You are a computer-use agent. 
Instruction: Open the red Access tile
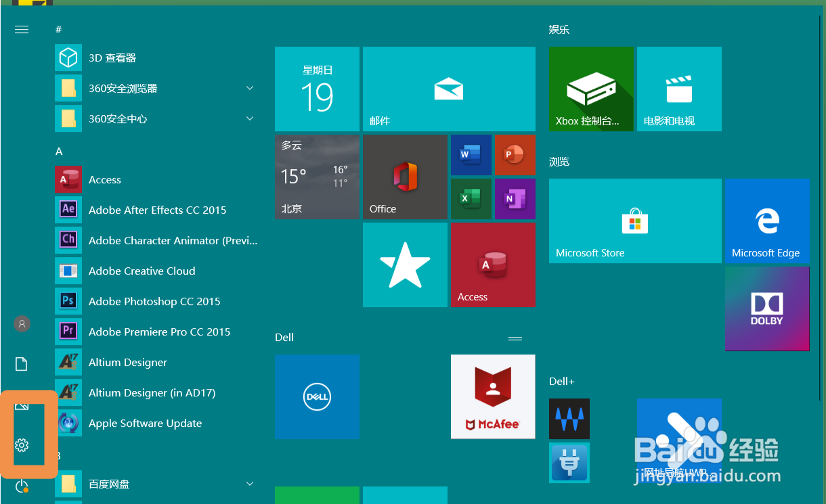[x=493, y=265]
